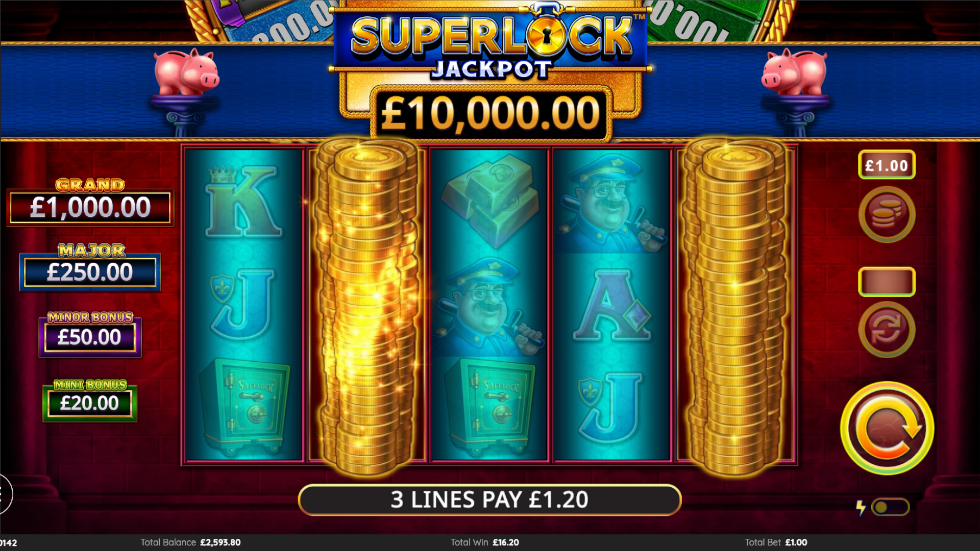
Task: Click the Superlock Jackpot £10,000.00 display
Action: tap(491, 113)
